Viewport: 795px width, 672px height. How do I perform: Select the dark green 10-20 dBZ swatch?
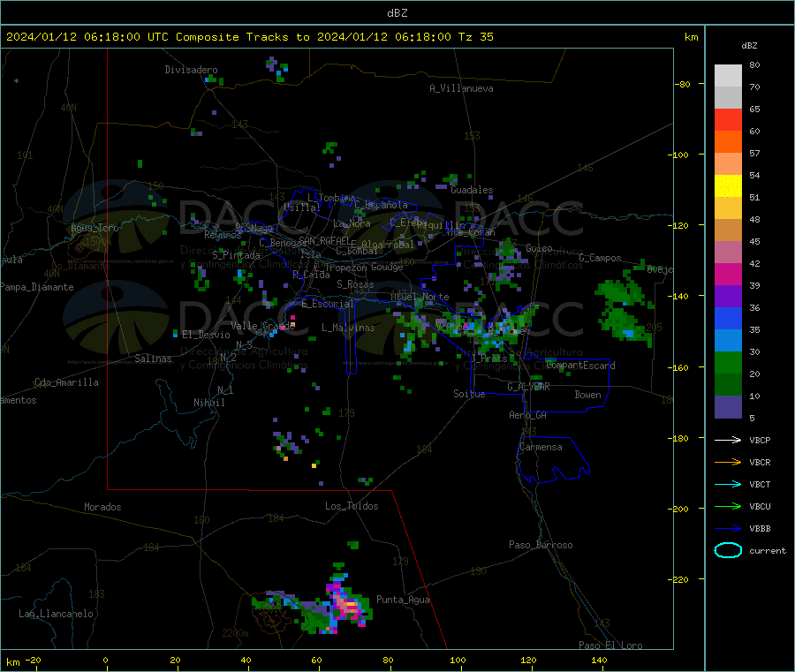(728, 385)
